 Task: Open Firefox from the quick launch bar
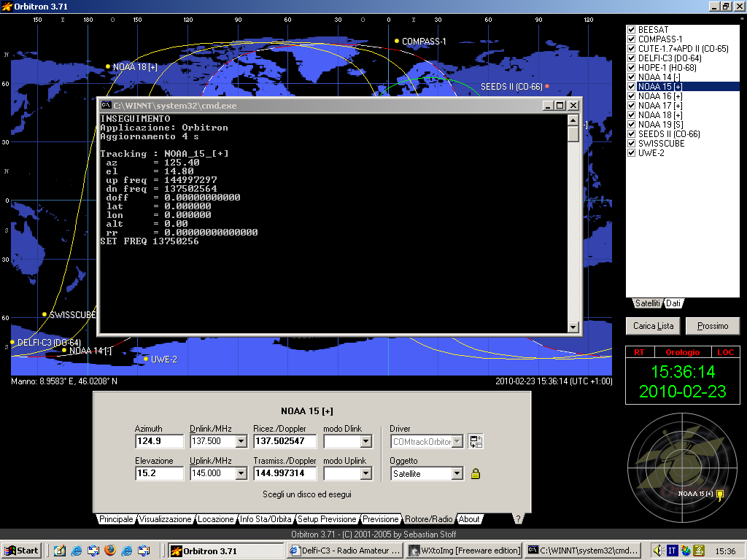110,551
